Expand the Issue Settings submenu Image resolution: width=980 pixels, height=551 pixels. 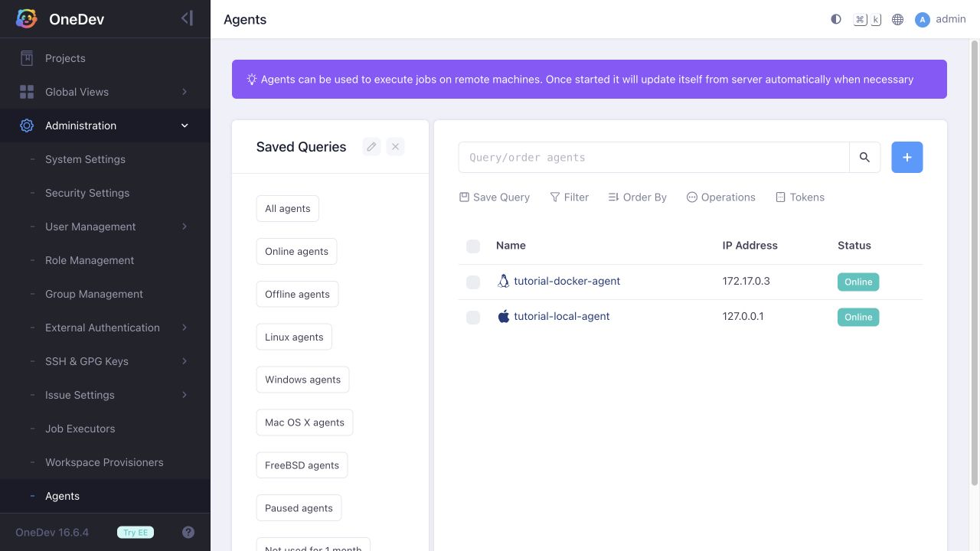pos(185,395)
